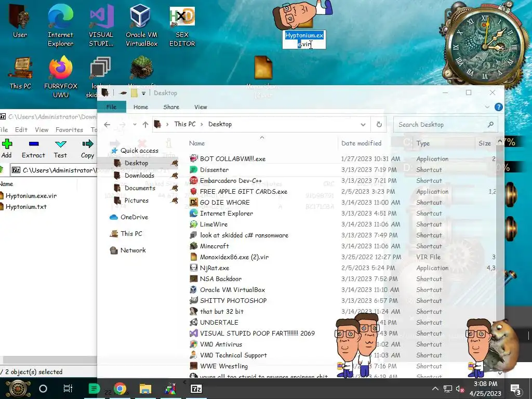Screen dimensions: 532x399
Task: Click the Up one level arrow
Action: click(145, 125)
